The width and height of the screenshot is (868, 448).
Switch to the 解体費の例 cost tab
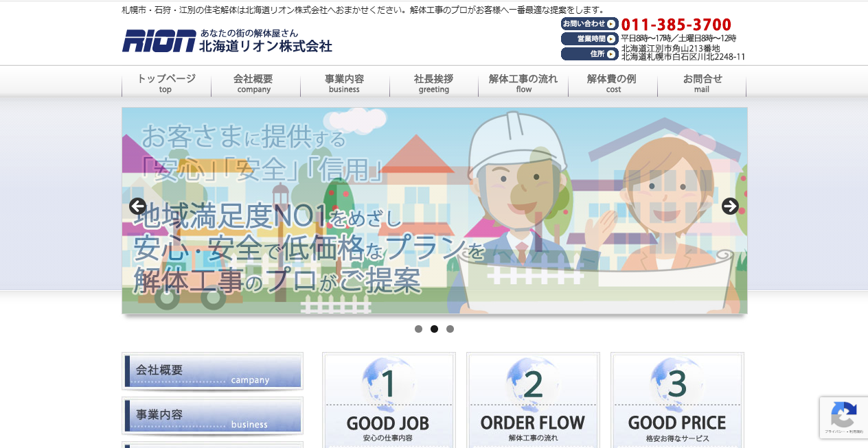pyautogui.click(x=612, y=84)
